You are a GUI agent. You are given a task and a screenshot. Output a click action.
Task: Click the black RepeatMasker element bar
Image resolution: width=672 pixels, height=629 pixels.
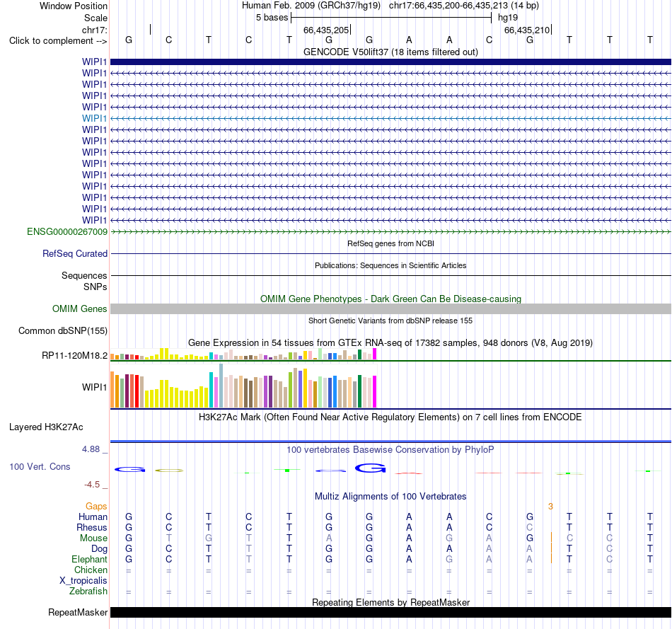click(390, 612)
